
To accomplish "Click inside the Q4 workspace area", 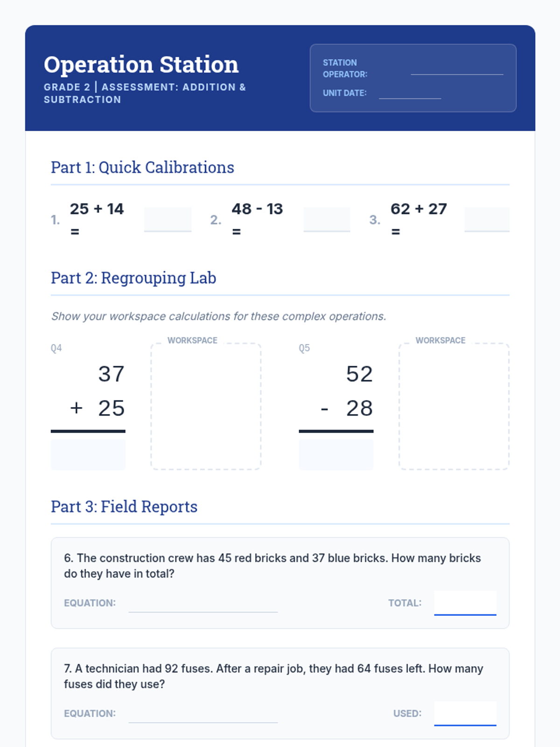I will (206, 406).
